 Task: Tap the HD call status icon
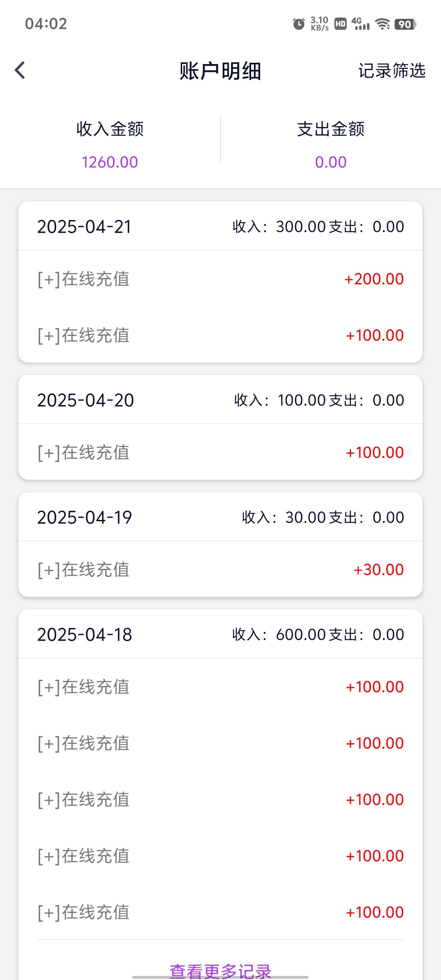point(341,24)
